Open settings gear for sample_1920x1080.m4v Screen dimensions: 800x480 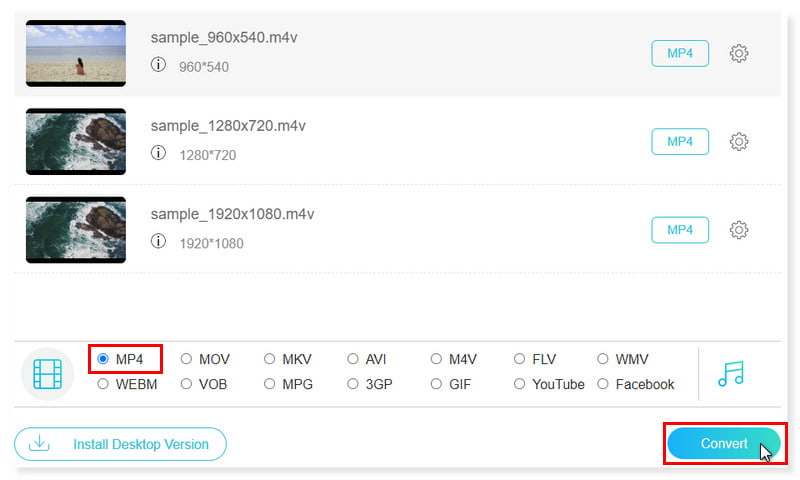(x=739, y=230)
